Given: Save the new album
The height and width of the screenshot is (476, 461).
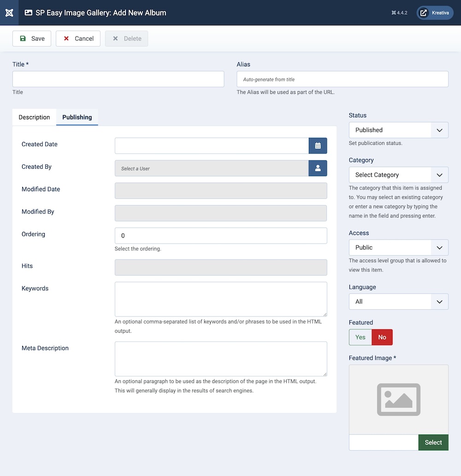Looking at the screenshot, I should 32,39.
